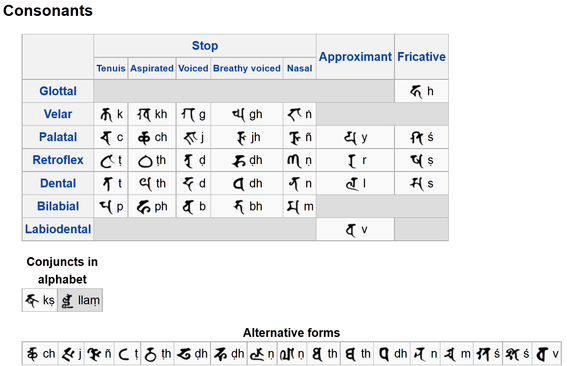567x366 pixels.
Task: Click the Nasal column link
Action: (x=299, y=68)
